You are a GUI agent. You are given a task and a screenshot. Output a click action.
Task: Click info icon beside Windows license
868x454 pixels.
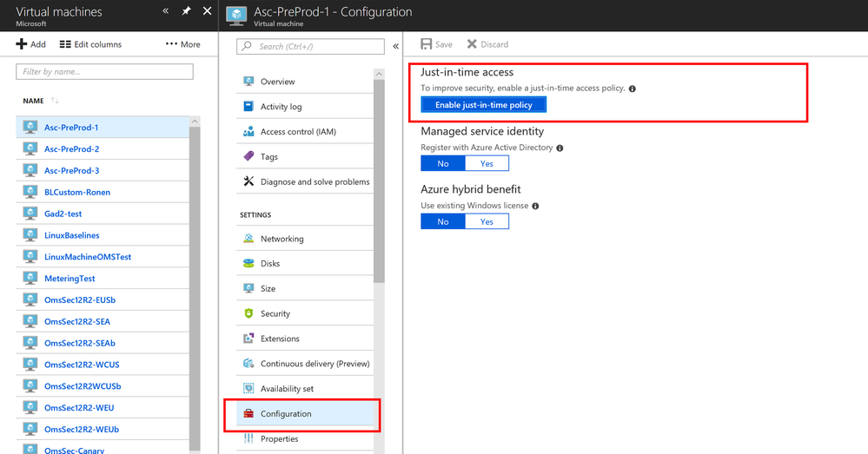pos(535,207)
